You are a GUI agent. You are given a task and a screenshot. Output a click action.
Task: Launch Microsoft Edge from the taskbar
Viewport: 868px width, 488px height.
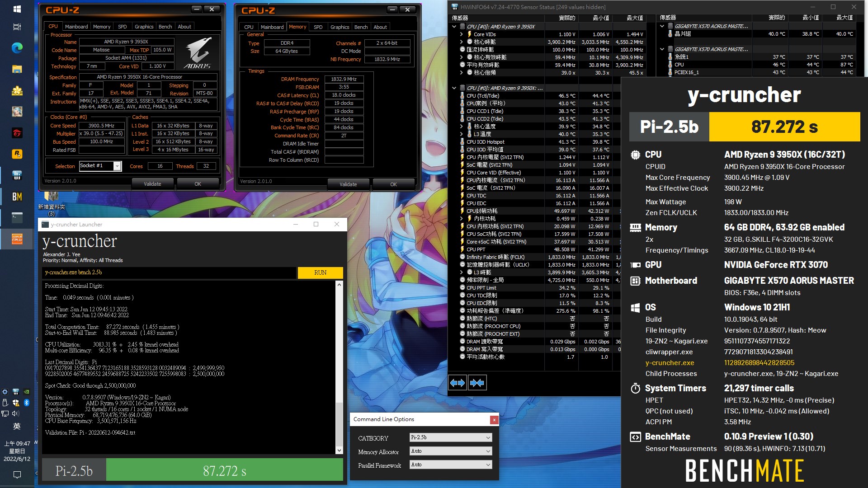tap(17, 48)
